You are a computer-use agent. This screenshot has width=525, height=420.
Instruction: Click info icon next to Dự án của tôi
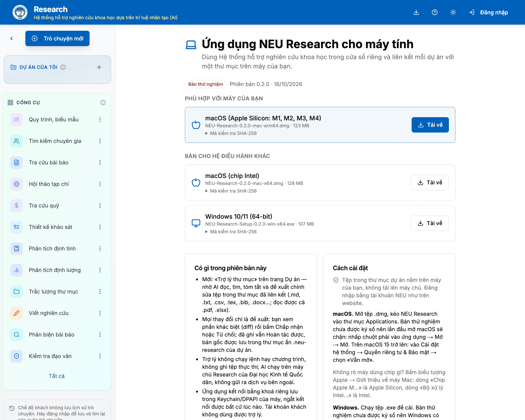tap(63, 67)
